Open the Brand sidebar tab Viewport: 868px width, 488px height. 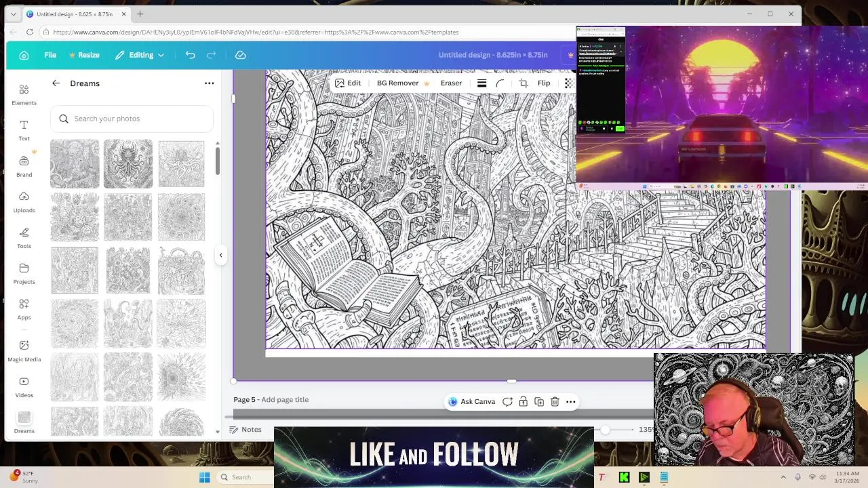pos(24,166)
